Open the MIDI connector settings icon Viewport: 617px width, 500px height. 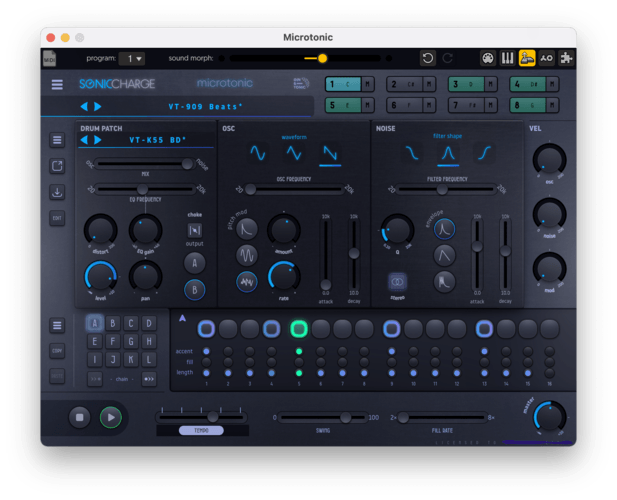pyautogui.click(x=488, y=58)
